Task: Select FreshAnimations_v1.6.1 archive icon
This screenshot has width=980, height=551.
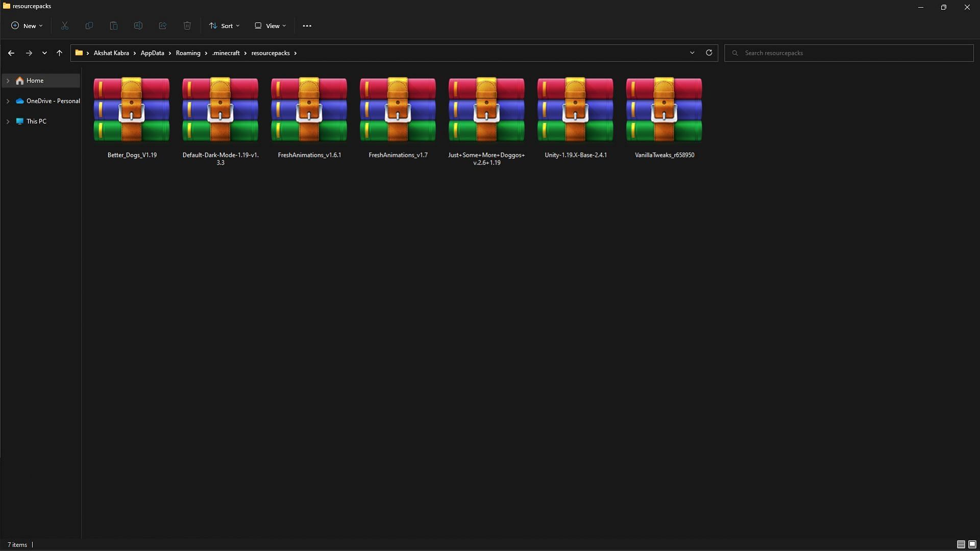Action: pos(309,109)
